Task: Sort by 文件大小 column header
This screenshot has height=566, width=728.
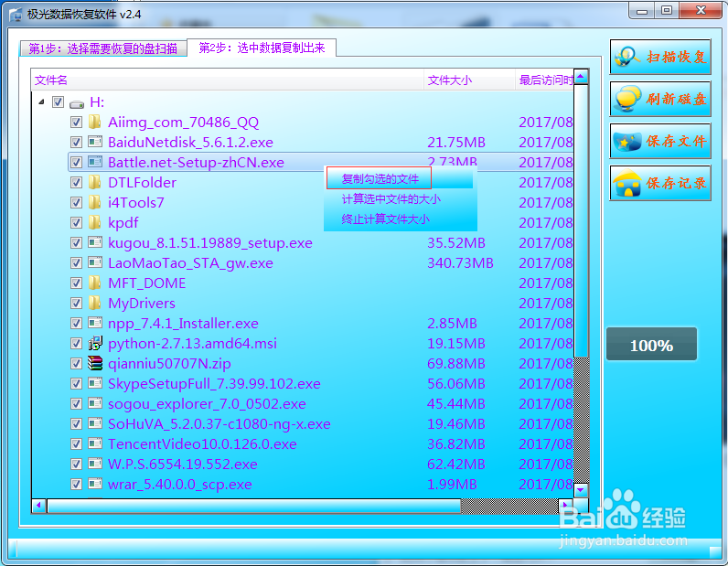Action: click(469, 80)
